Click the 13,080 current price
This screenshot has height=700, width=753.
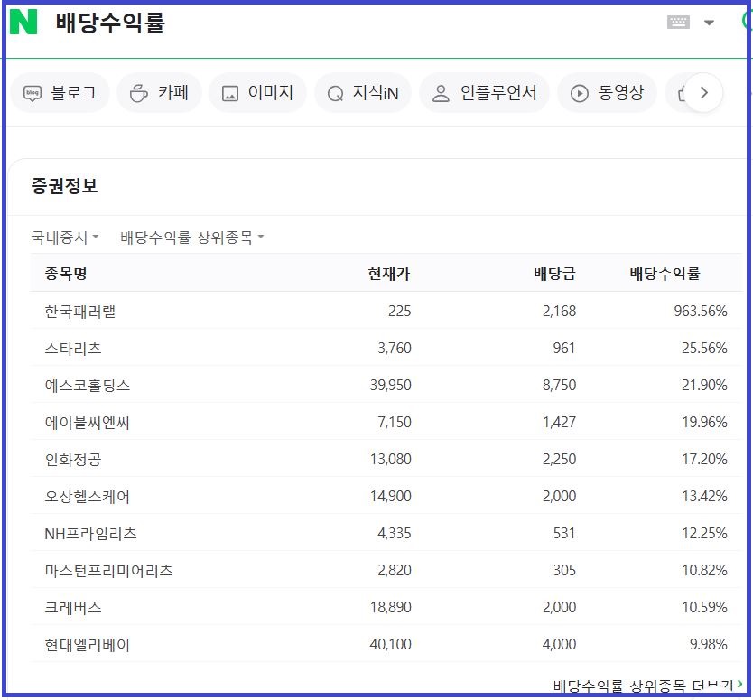(390, 459)
